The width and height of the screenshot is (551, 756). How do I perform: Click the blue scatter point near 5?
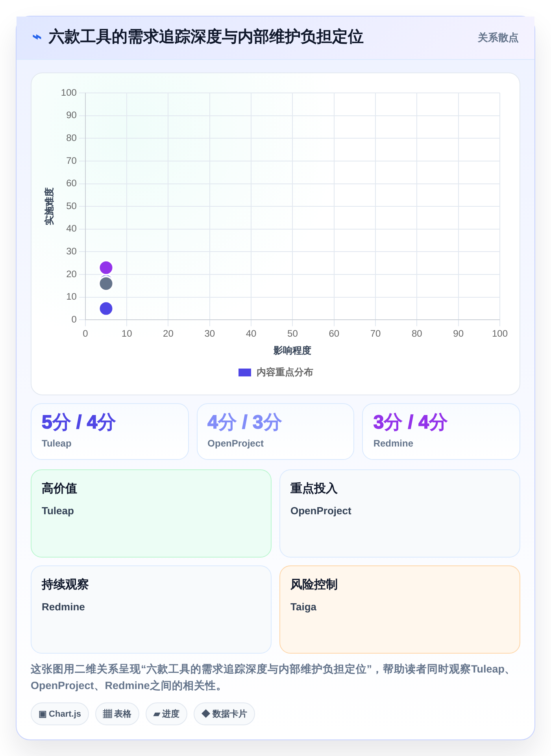coord(106,308)
